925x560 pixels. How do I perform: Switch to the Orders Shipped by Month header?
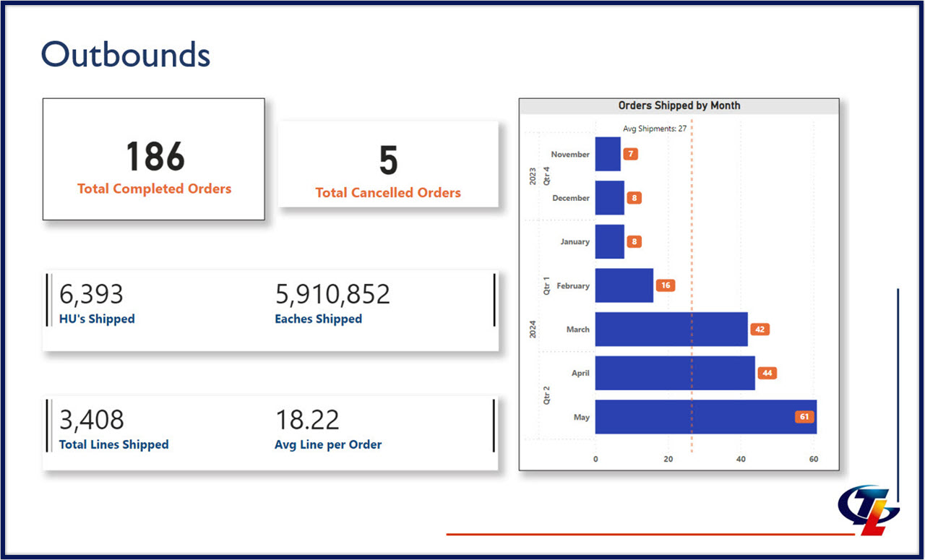[679, 105]
